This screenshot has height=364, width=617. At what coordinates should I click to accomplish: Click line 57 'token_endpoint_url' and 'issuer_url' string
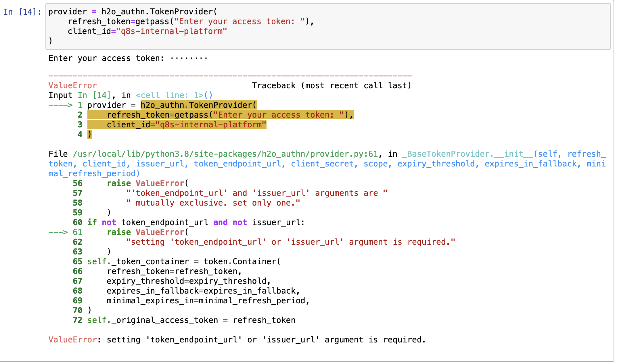(x=257, y=193)
